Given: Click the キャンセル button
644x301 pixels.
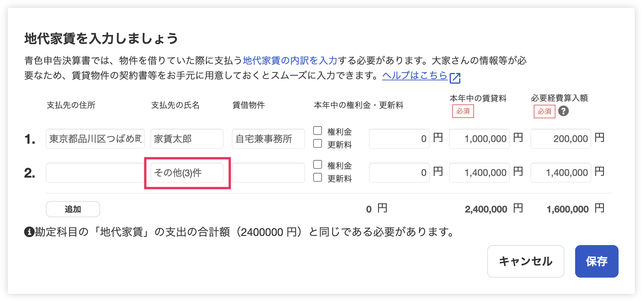Looking at the screenshot, I should click(525, 261).
